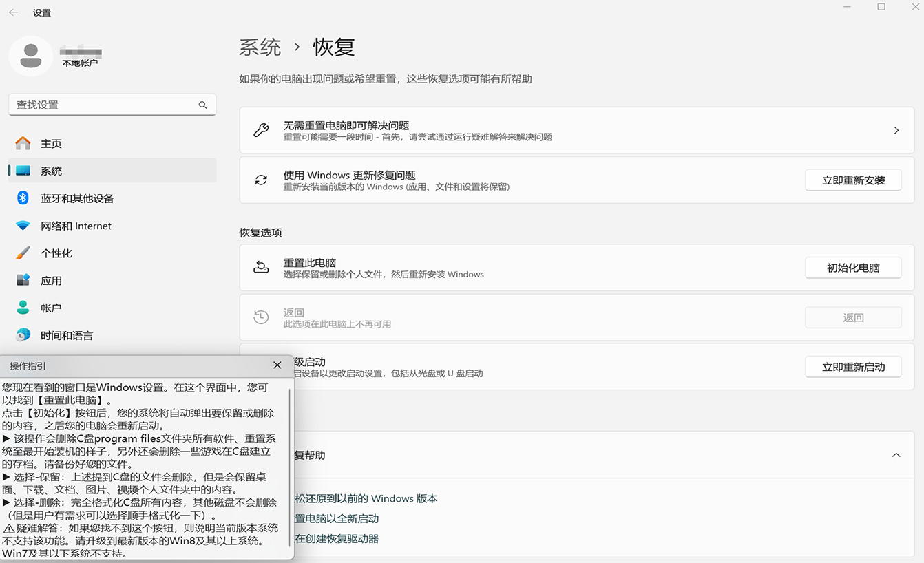924x563 pixels.
Task: Click the back arrow in Settings header
Action: pos(13,12)
